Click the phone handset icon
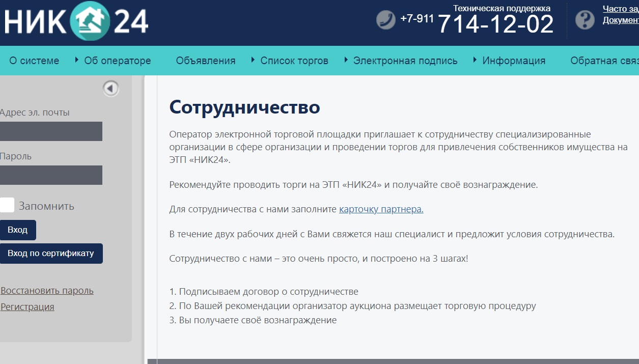639x364 pixels. coord(385,20)
